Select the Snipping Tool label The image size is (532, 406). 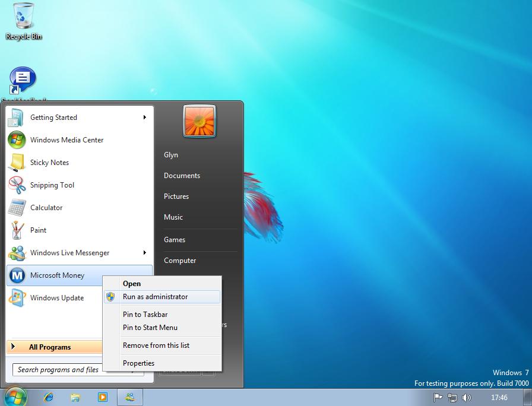(52, 185)
